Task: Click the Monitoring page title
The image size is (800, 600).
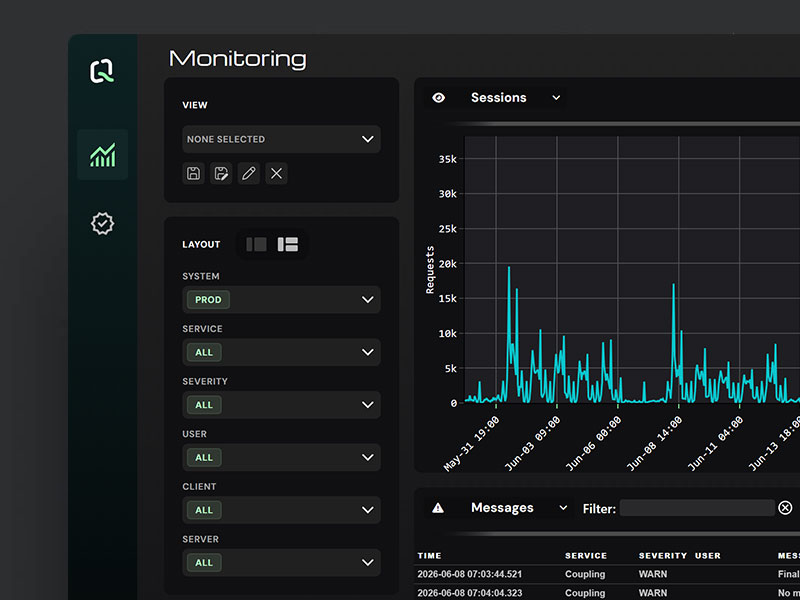Action: [238, 59]
